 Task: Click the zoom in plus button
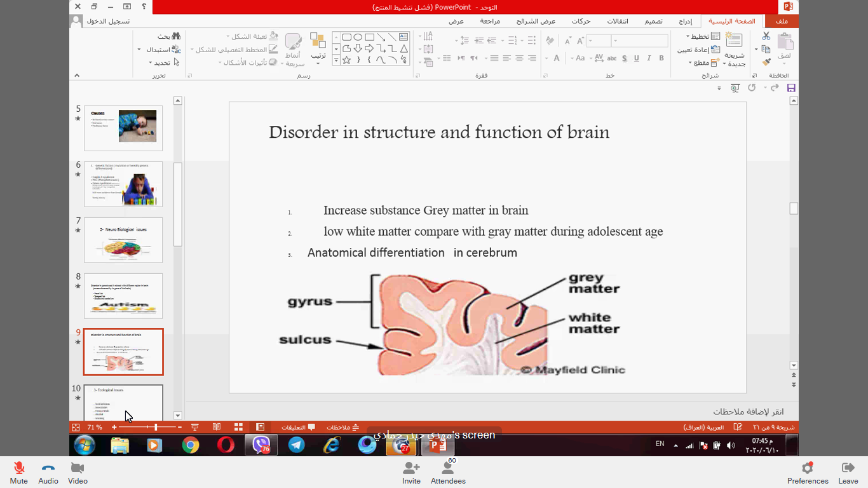[x=114, y=428]
